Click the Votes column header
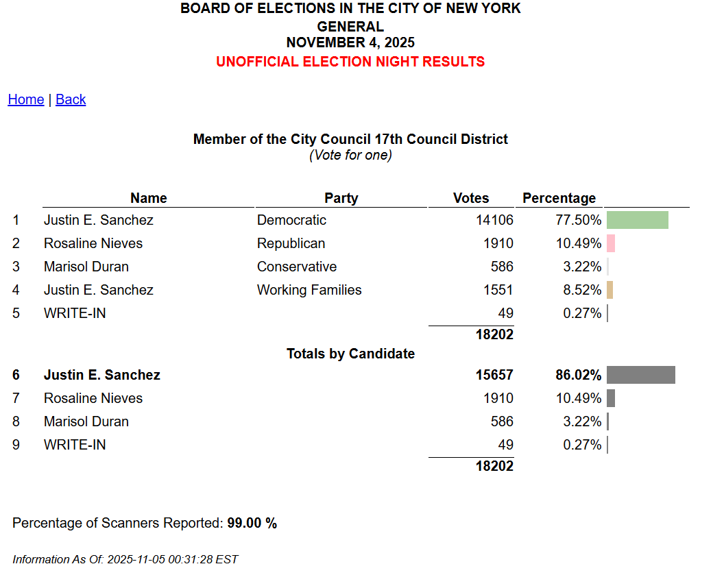 click(471, 198)
